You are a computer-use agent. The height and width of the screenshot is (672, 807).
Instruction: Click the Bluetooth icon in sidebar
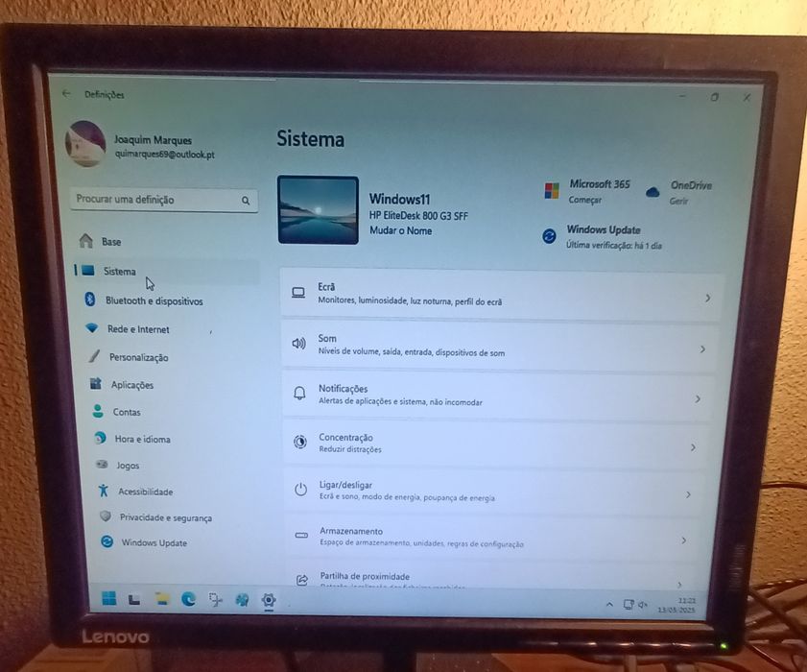[90, 300]
